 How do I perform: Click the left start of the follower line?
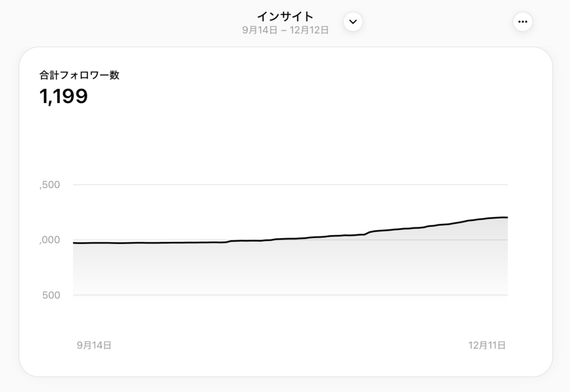[75, 243]
